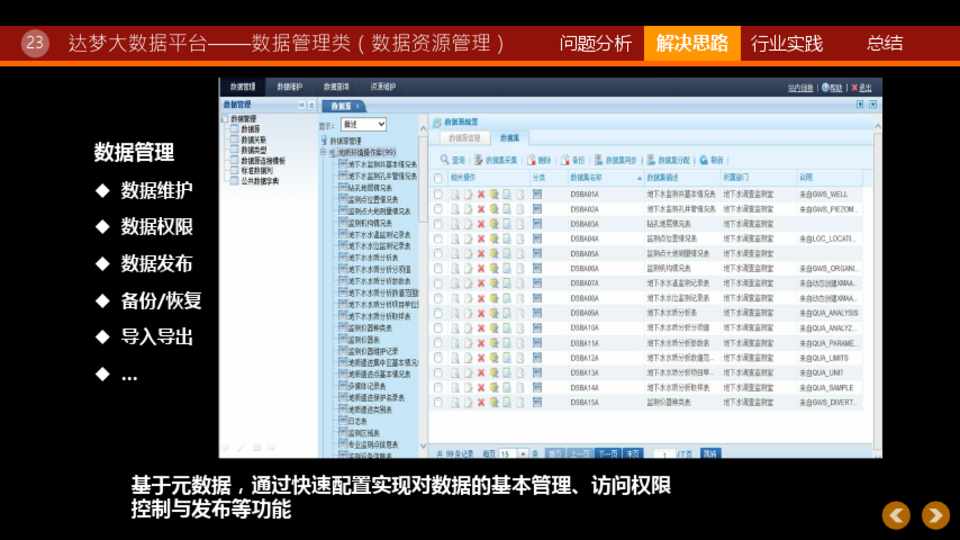Open the 数据维护 top menu tab
The width and height of the screenshot is (960, 540).
pyautogui.click(x=289, y=88)
